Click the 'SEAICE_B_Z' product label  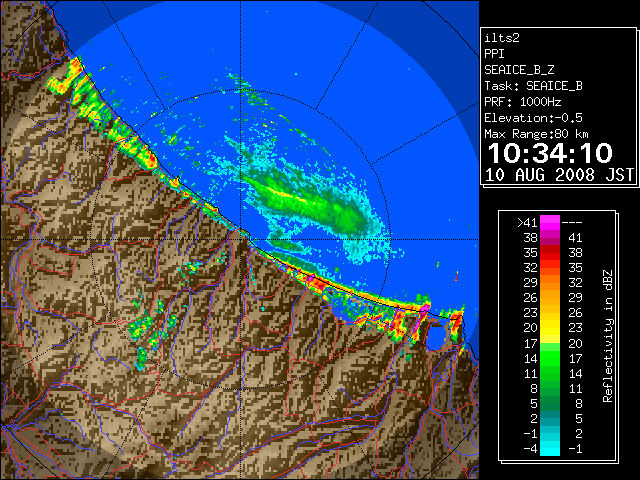tap(519, 70)
